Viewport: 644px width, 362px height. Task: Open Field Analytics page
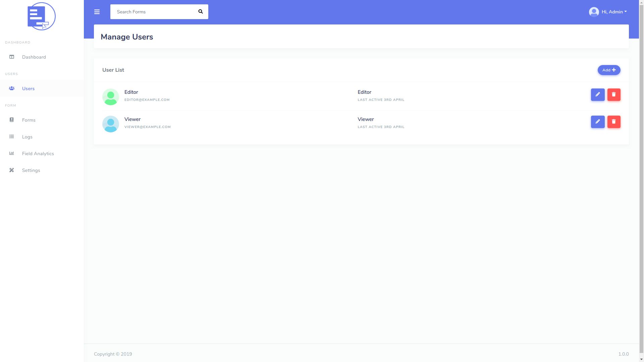point(38,154)
